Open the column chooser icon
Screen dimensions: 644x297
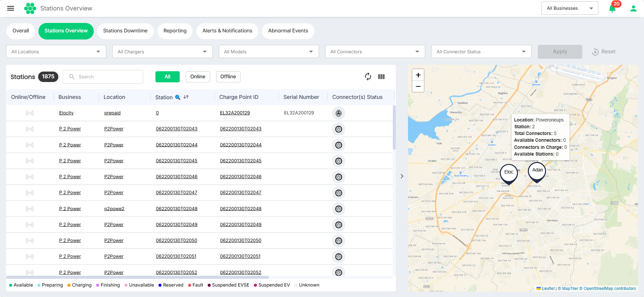pos(381,77)
